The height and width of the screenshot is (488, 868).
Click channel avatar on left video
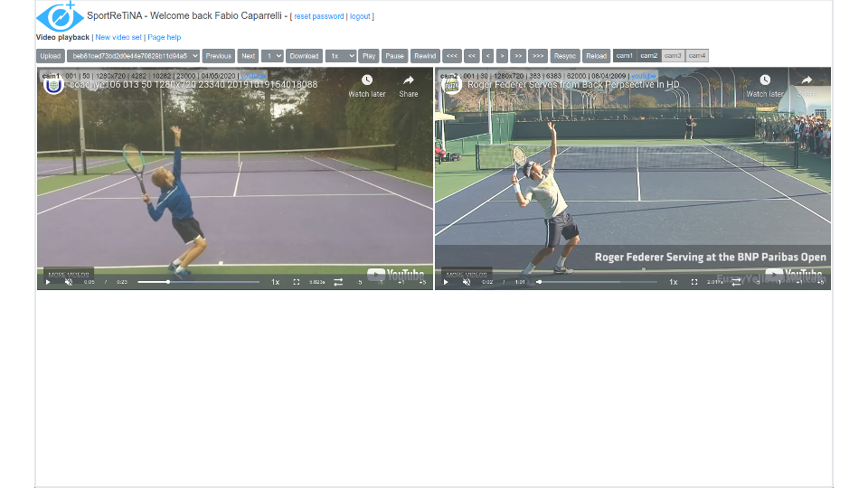click(53, 85)
